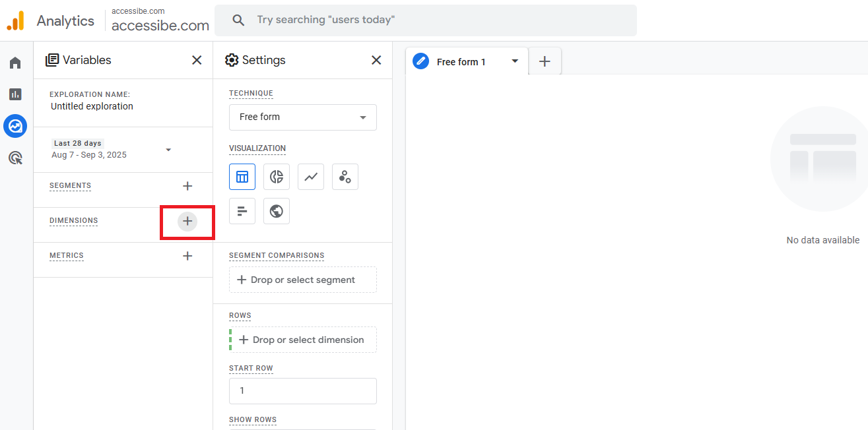Image resolution: width=868 pixels, height=430 pixels.
Task: Switch to the Free form 1 tab
Action: pyautogui.click(x=461, y=61)
